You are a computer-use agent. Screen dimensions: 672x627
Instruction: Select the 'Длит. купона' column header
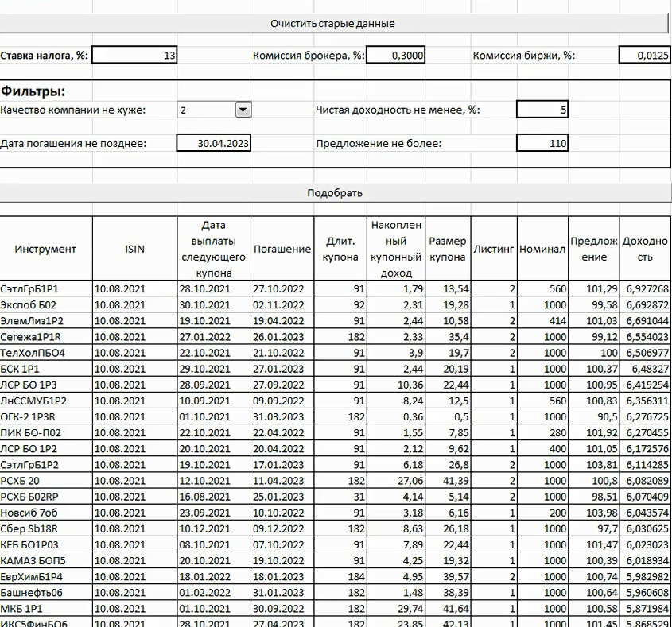click(x=340, y=249)
